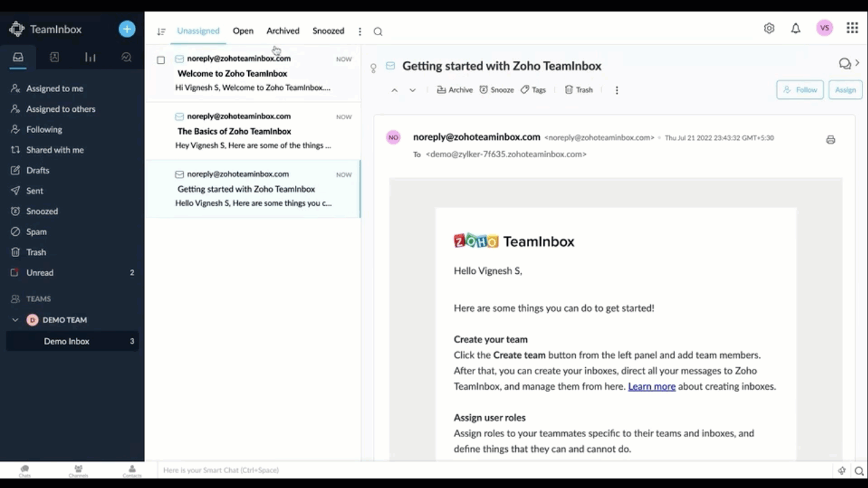Select Demo Inbox
Image resolution: width=868 pixels, height=488 pixels.
[x=72, y=342]
